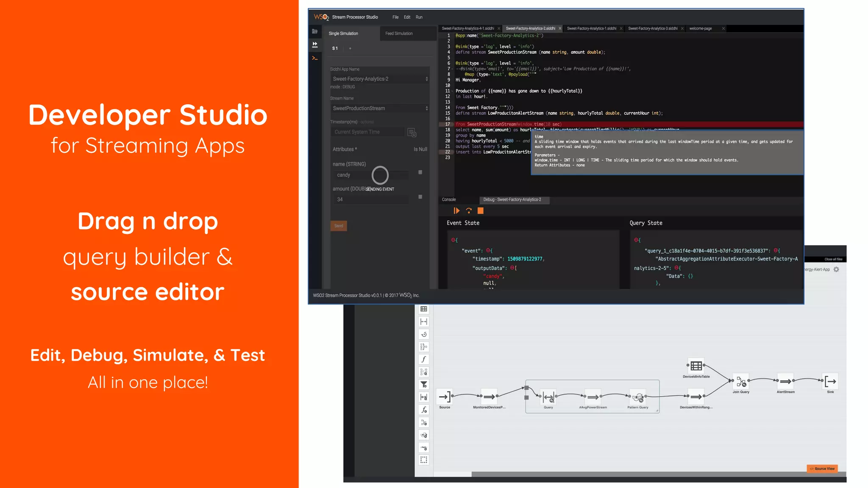Image resolution: width=868 pixels, height=488 pixels.
Task: Select the Pattern query tool in palette
Action: pyautogui.click(x=424, y=435)
